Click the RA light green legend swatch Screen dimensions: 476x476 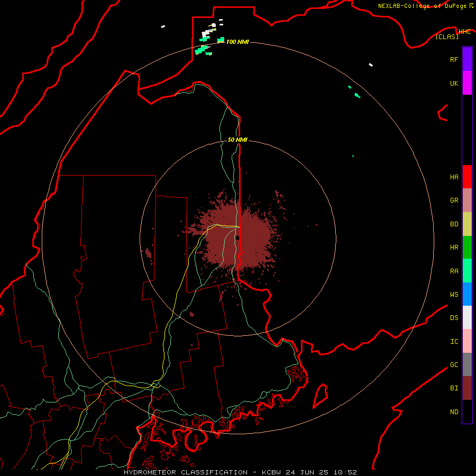click(467, 271)
